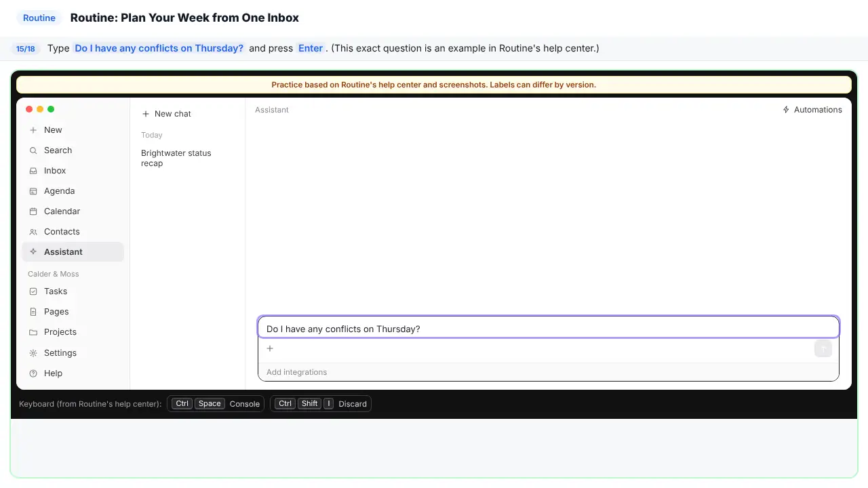Click the Assistant title above the chat
868x488 pixels.
point(272,110)
